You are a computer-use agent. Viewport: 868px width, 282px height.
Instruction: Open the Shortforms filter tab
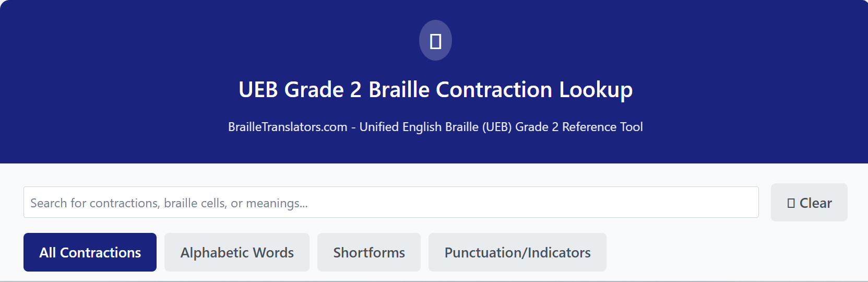[369, 252]
